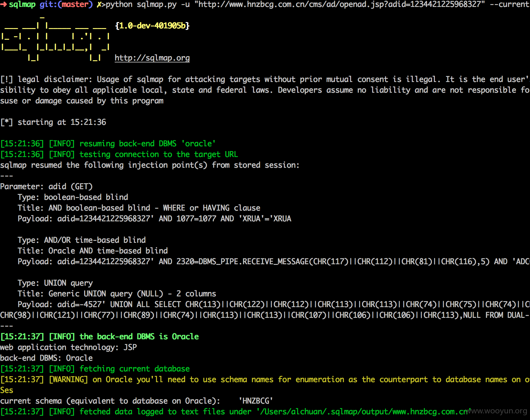Screen dimensions: 530x420
Task: Click 'web application technology: JSP' line
Action: pyautogui.click(x=68, y=347)
